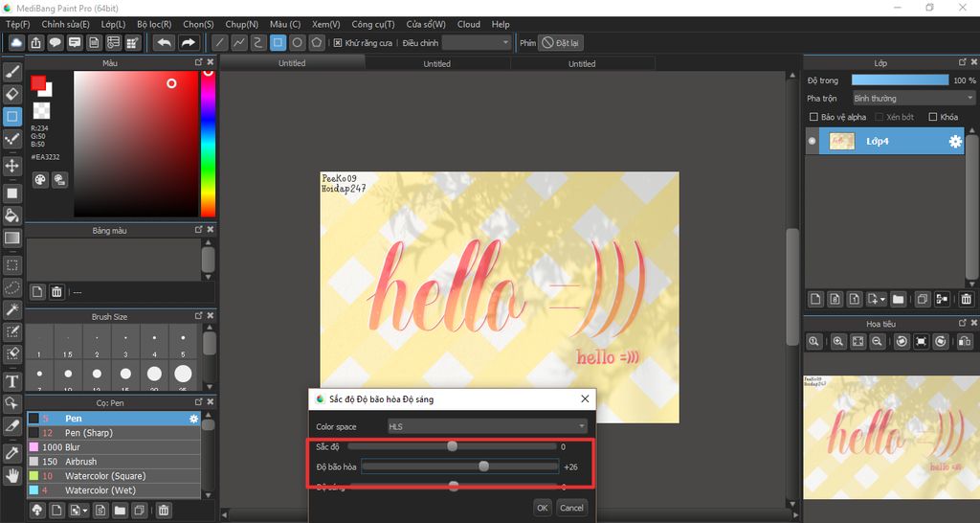Select the Airbrush brush
The width and height of the screenshot is (980, 523).
click(x=114, y=462)
